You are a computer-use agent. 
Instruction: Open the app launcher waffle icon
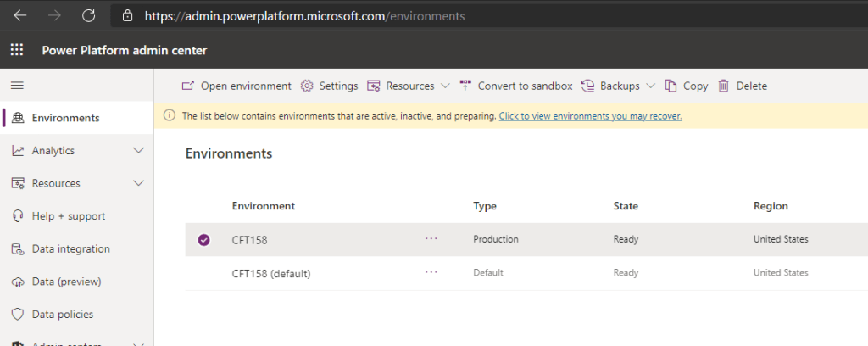point(17,50)
